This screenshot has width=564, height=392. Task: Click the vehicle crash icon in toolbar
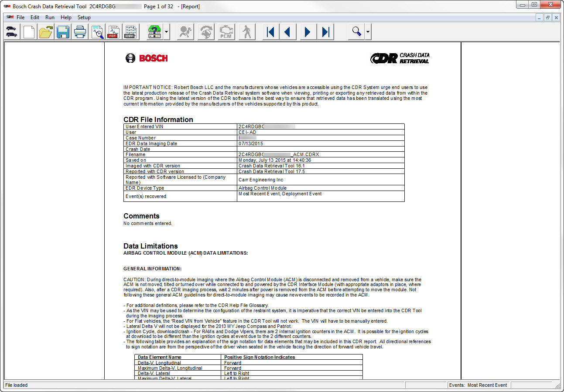coord(12,32)
